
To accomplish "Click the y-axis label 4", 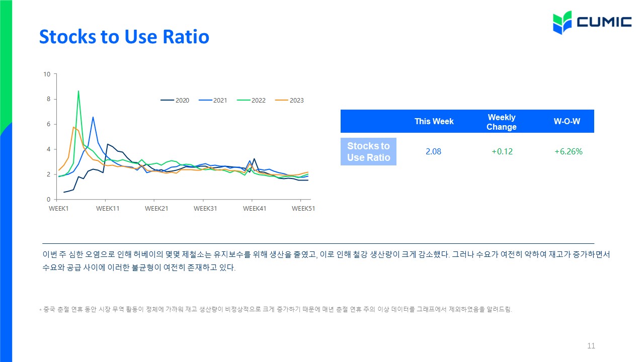I will tap(49, 149).
